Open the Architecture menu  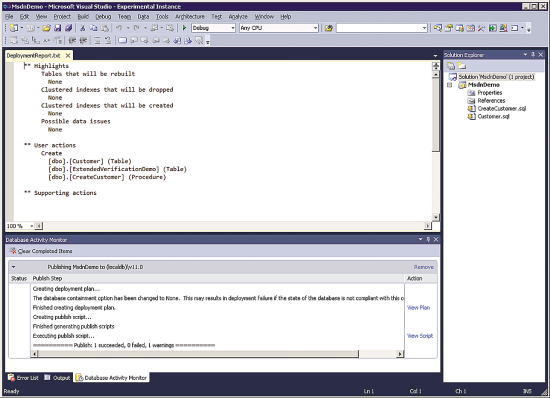[x=190, y=16]
